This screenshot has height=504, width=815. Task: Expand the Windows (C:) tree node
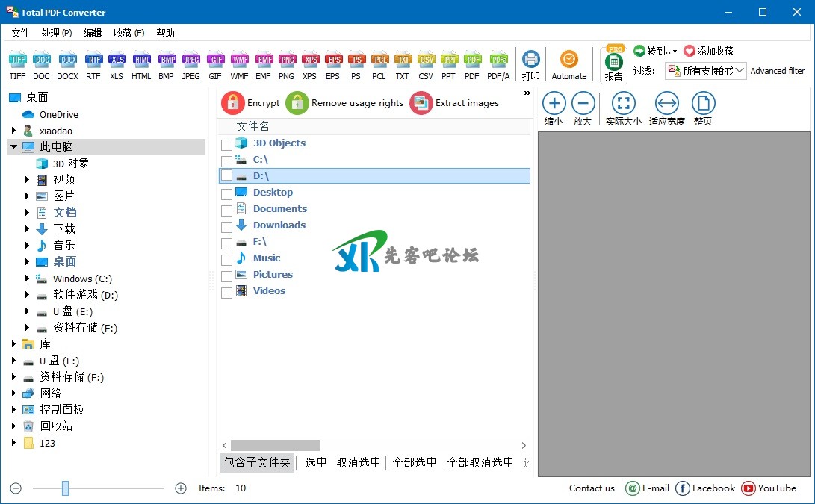[x=28, y=279]
